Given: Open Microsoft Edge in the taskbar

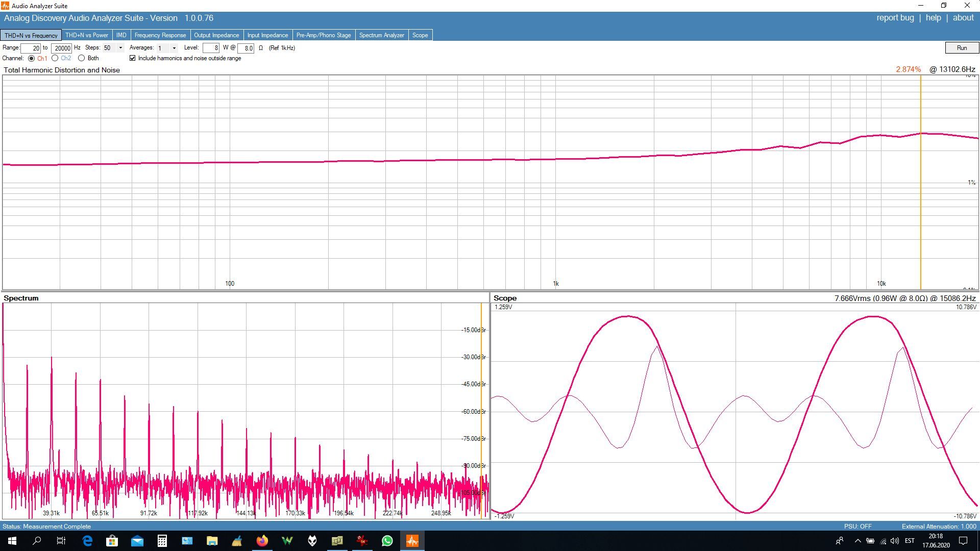Looking at the screenshot, I should pos(87,541).
